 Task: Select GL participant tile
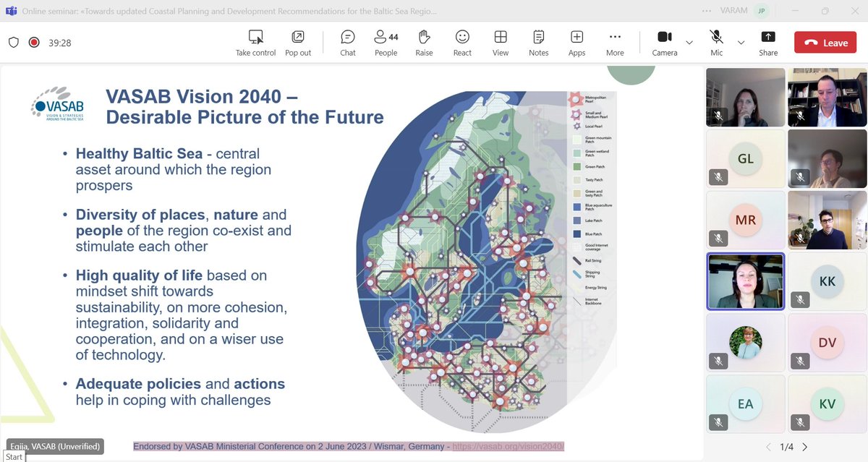coord(746,158)
